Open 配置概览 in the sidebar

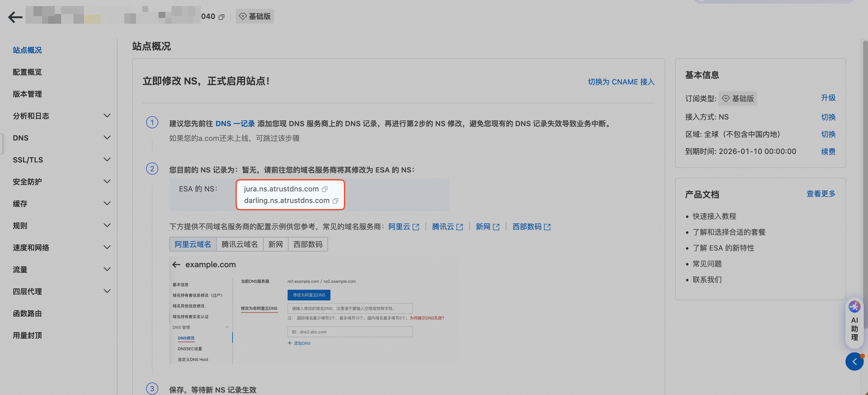(x=27, y=72)
